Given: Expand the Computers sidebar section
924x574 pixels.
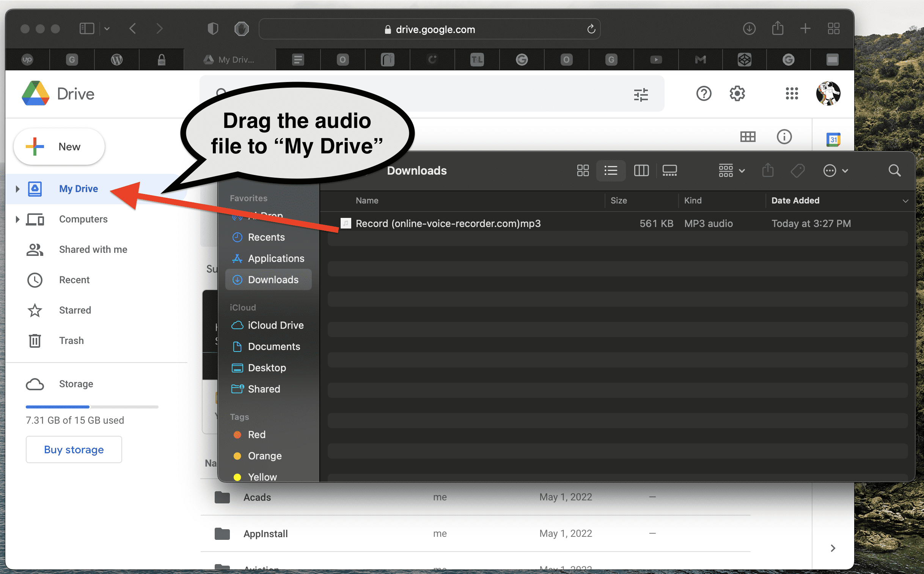Looking at the screenshot, I should 17,219.
